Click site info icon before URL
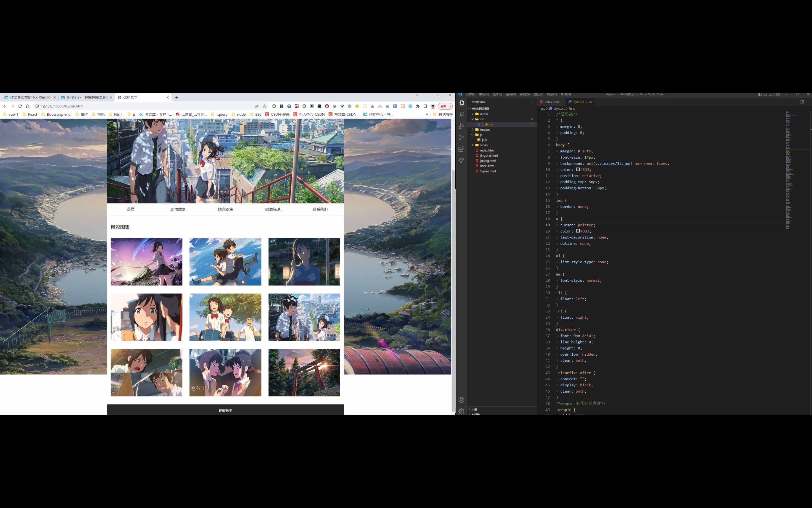The width and height of the screenshot is (812, 508). 37,106
